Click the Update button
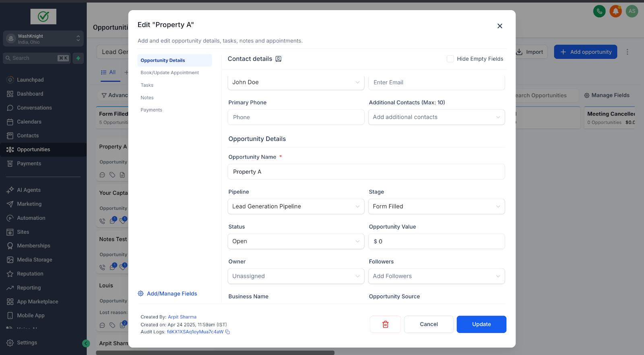 tap(481, 324)
